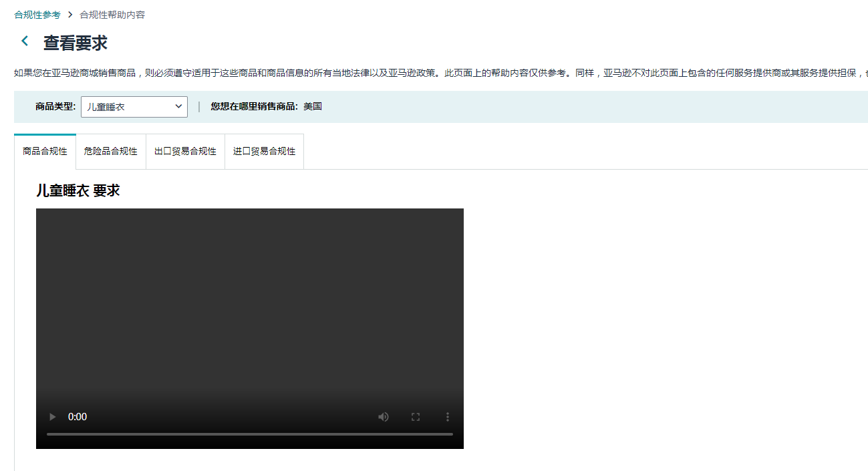Click the 美国 selling location text
868x471 pixels.
[313, 107]
